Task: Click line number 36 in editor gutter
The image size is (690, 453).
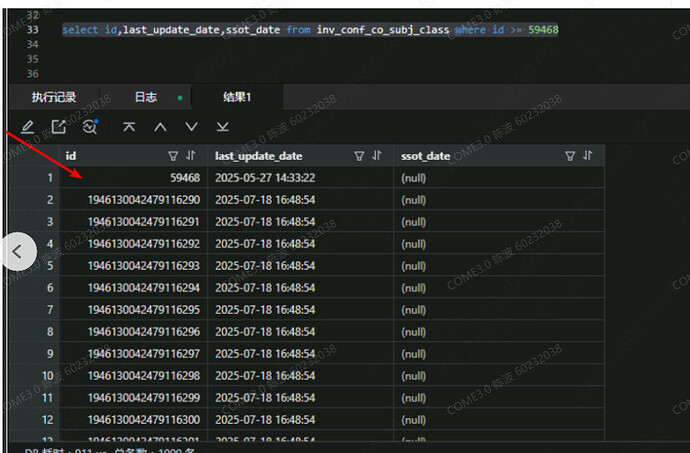Action: pos(33,74)
